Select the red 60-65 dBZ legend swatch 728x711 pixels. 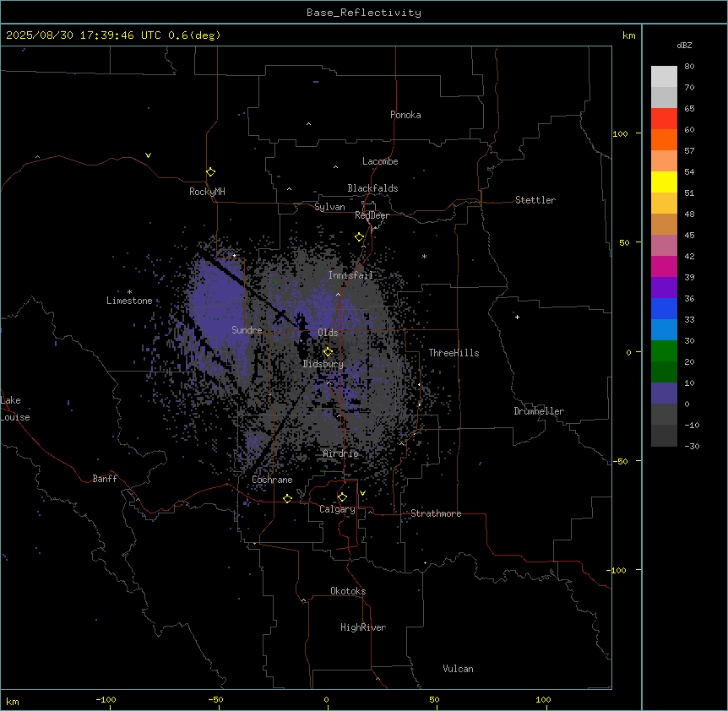pos(664,119)
